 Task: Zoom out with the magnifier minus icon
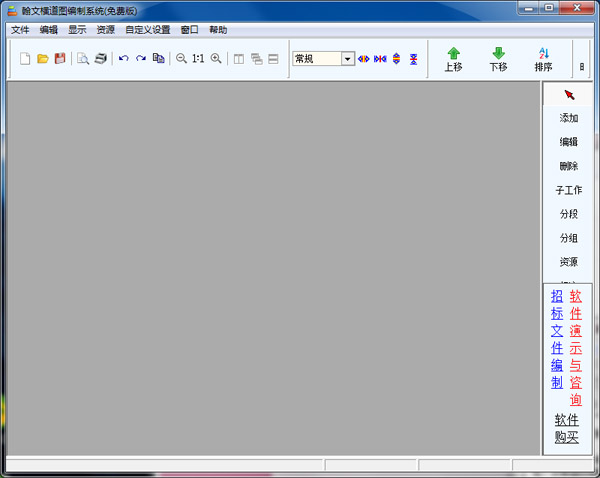click(181, 59)
